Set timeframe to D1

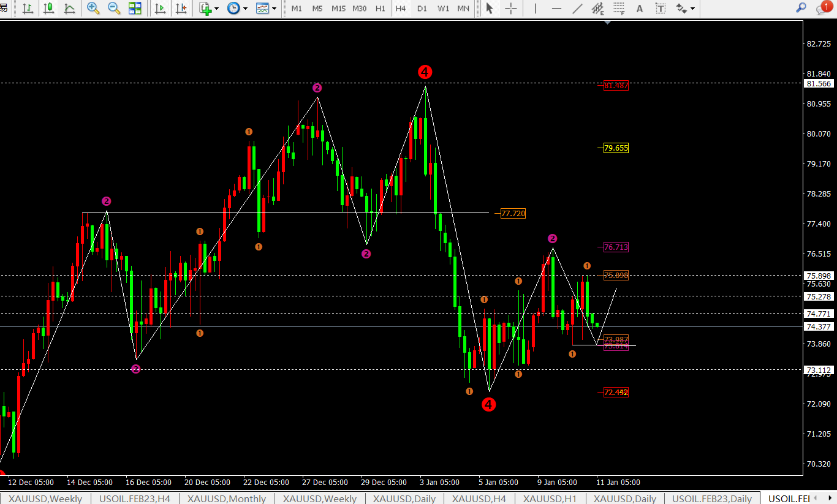[x=422, y=9]
